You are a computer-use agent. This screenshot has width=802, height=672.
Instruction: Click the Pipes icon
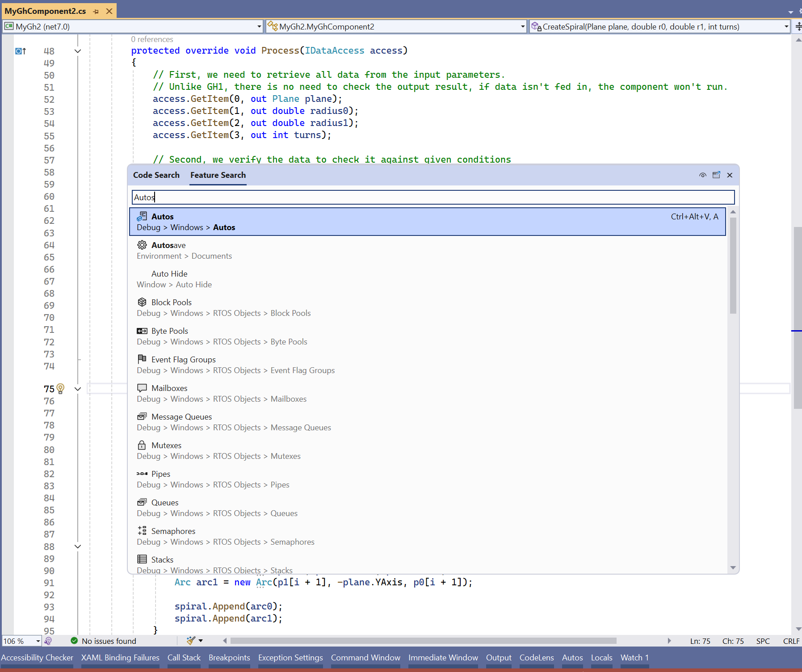click(x=142, y=474)
